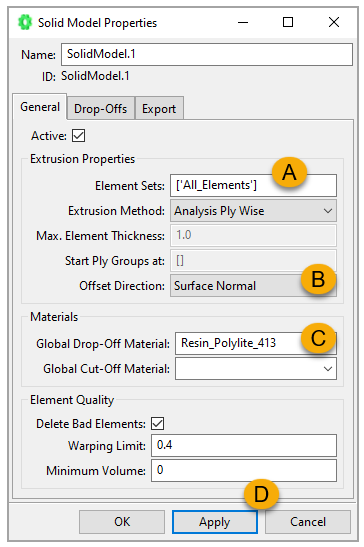The height and width of the screenshot is (547, 364).
Task: Open the Extrusion Method dropdown
Action: pyautogui.click(x=253, y=211)
